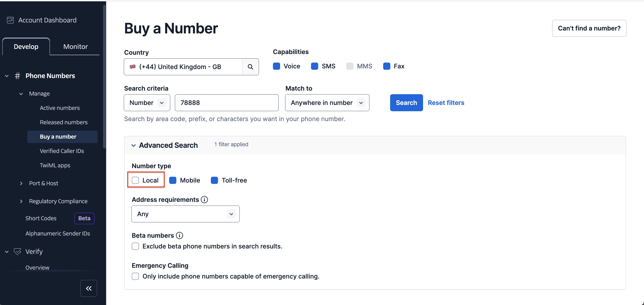Enable the Local number type checkbox
The image size is (644, 305).
click(x=135, y=180)
